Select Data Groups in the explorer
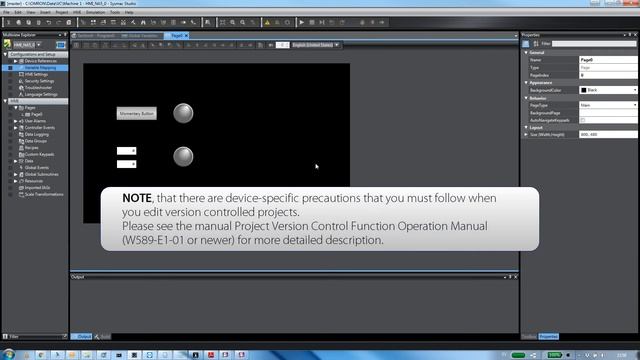 click(x=36, y=141)
